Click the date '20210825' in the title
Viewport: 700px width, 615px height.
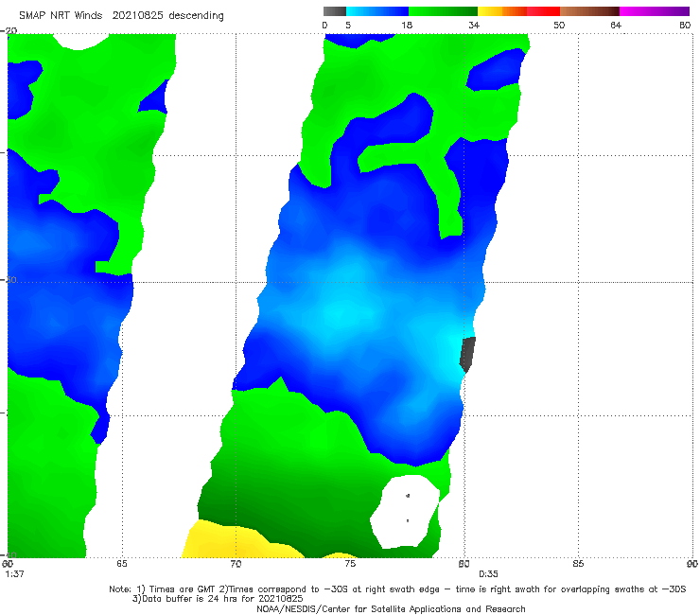[137, 15]
